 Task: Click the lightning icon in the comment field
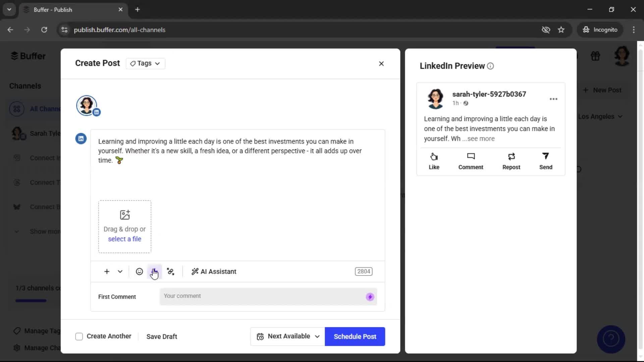point(369,297)
